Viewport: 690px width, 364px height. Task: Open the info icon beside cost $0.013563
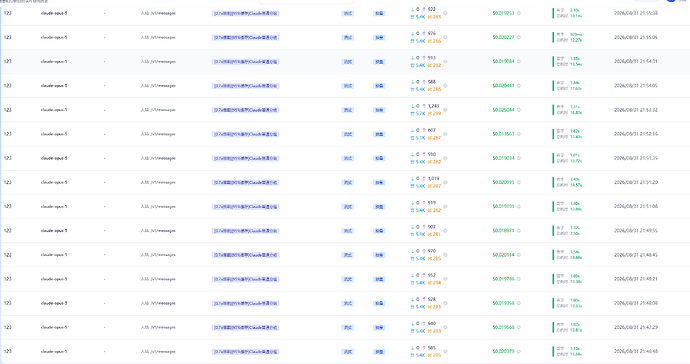click(519, 134)
